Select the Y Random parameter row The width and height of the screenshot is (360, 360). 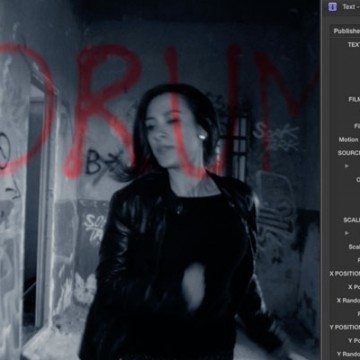(x=348, y=354)
